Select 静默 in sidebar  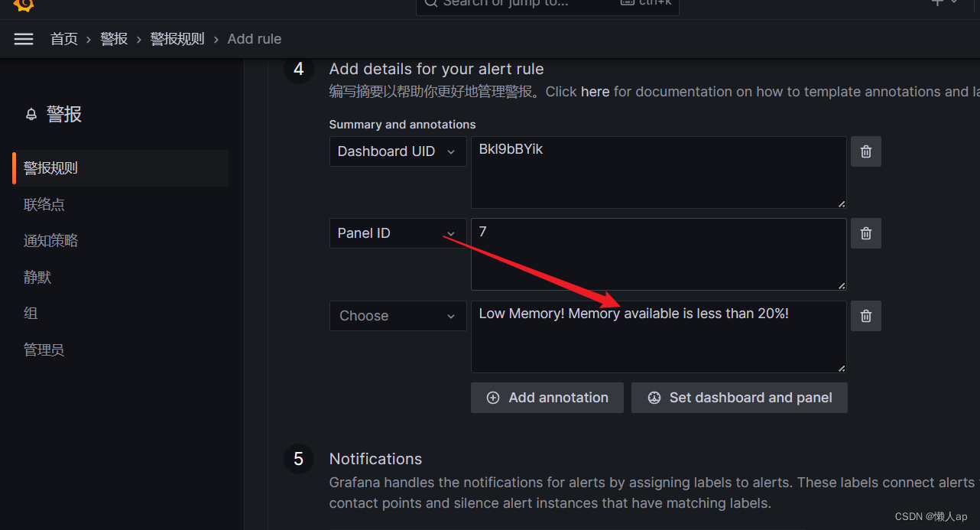point(37,277)
